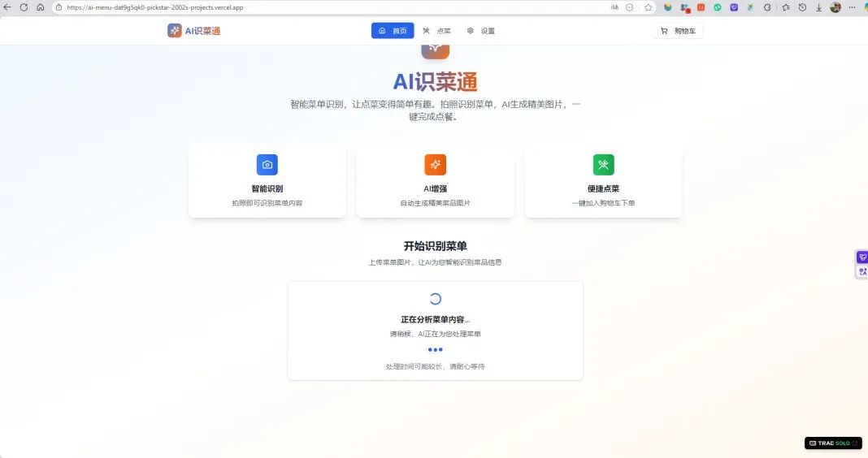View site info via the lock icon
Viewport: 868px width, 458px height.
pos(59,8)
